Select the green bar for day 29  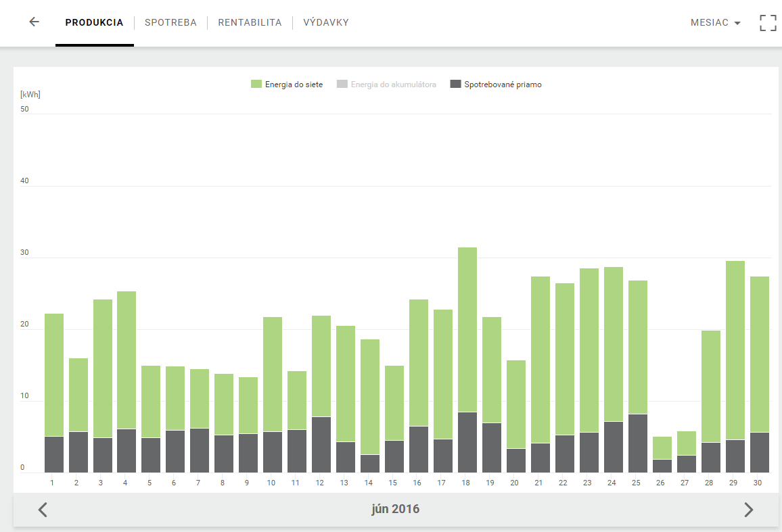pyautogui.click(x=735, y=350)
